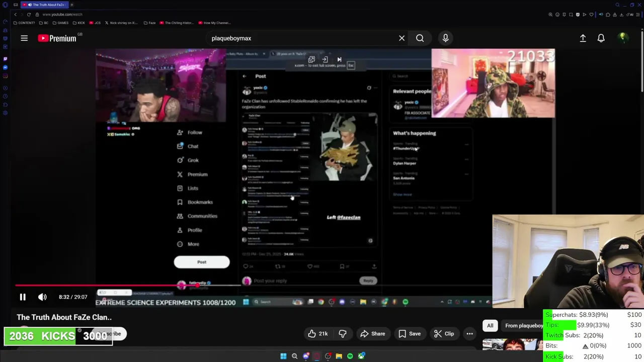Open File Explorer from the taskbar

[339, 356]
